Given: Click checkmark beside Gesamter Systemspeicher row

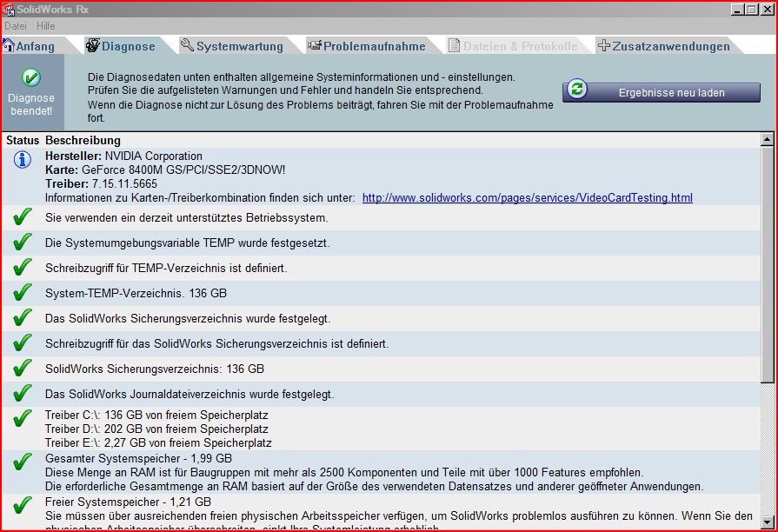Looking at the screenshot, I should tap(23, 462).
